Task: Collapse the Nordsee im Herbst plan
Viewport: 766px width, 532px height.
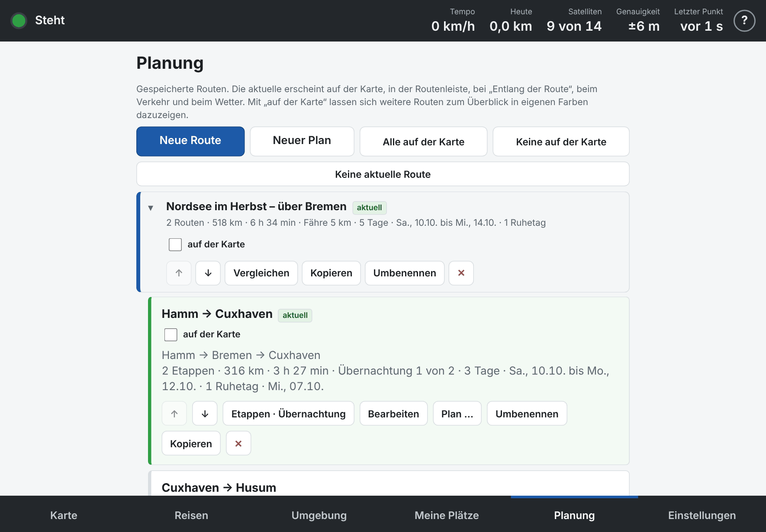Action: [151, 208]
